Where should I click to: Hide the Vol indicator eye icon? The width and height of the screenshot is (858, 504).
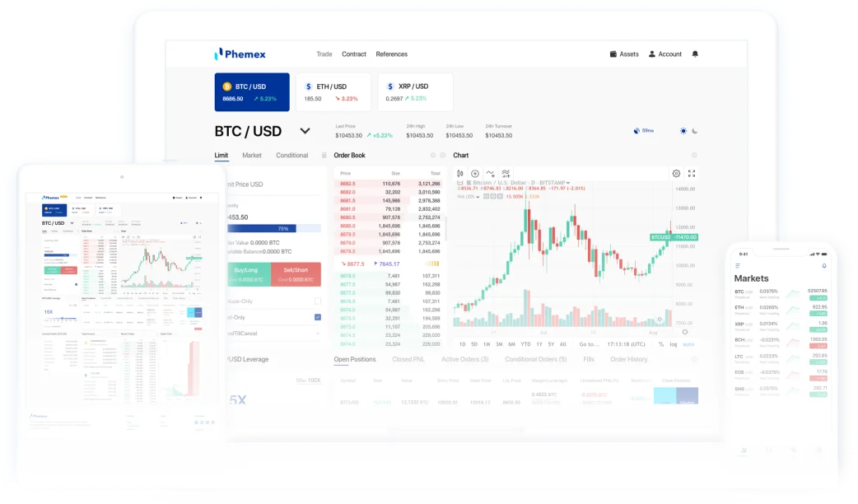click(486, 197)
